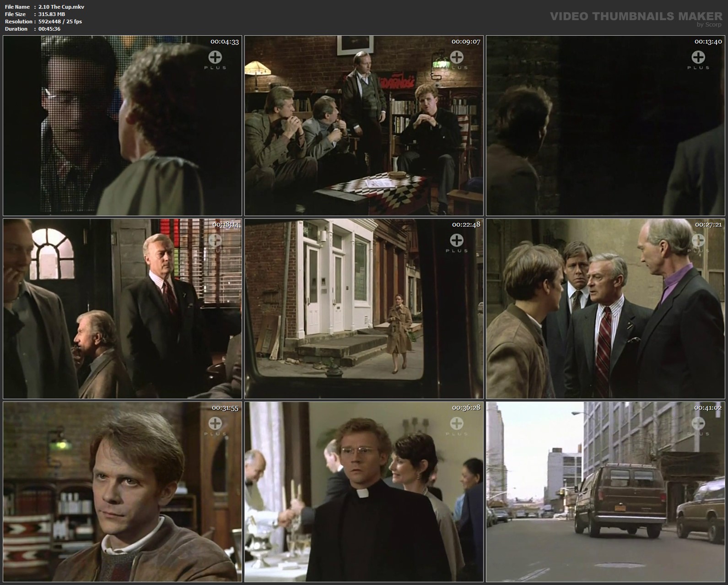Open the thumbnail at timestamp 00:22:48
This screenshot has width=728, height=585.
coord(364,309)
